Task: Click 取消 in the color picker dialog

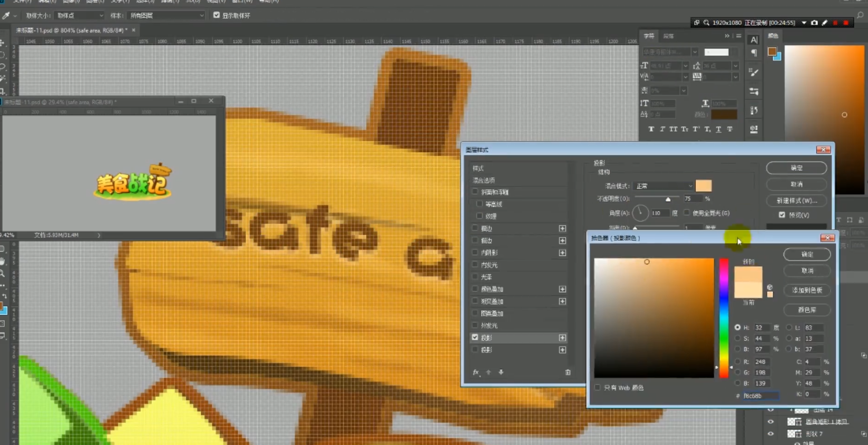Action: click(807, 271)
